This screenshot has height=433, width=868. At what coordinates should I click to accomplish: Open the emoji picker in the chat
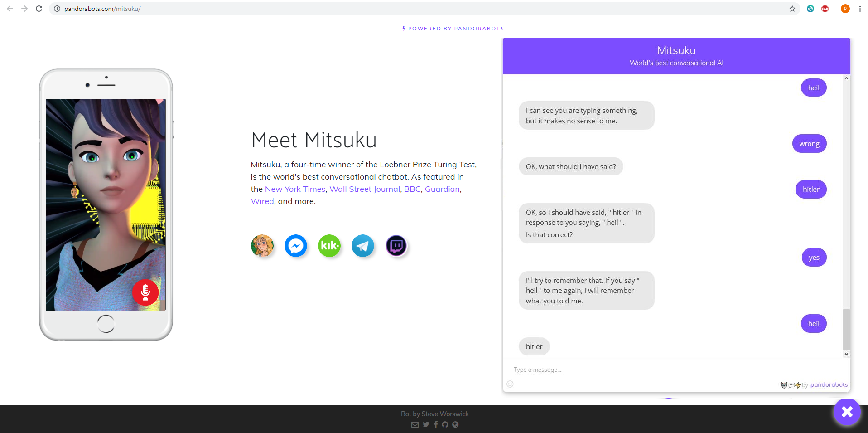click(x=510, y=384)
